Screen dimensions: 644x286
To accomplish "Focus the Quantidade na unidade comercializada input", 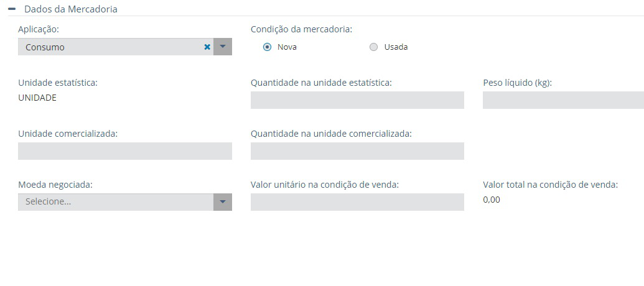I will coord(357,151).
